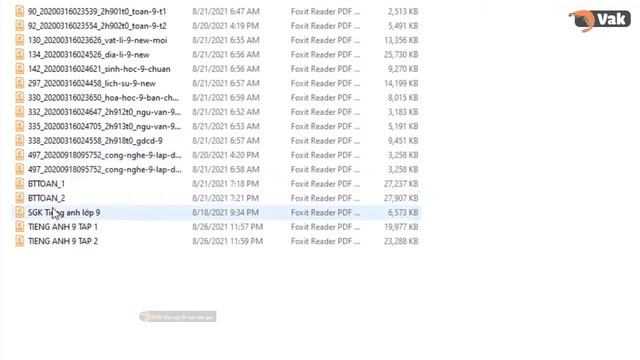Click Foxit Reader PDF type in BTTOAN_1 row

[x=325, y=184]
